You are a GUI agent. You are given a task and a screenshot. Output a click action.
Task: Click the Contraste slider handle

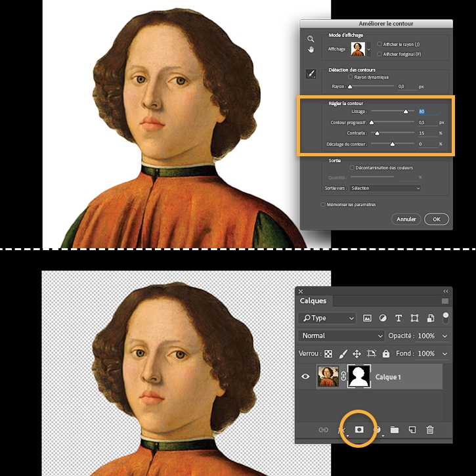[377, 133]
